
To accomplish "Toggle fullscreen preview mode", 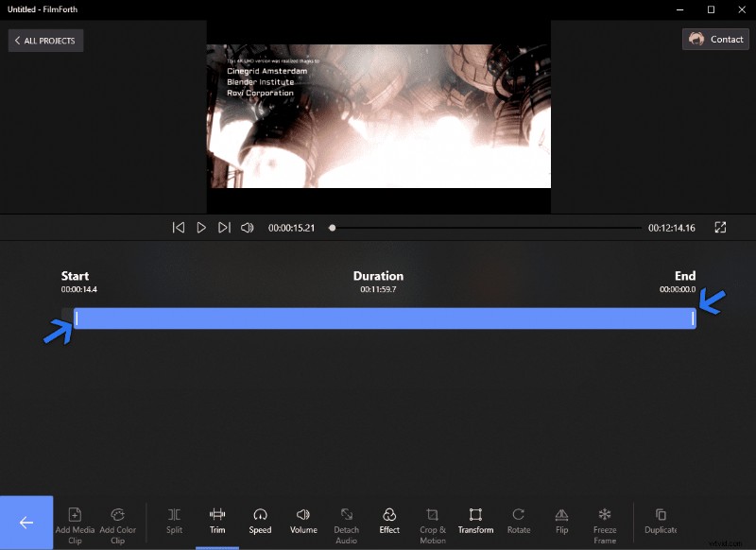I will click(720, 227).
